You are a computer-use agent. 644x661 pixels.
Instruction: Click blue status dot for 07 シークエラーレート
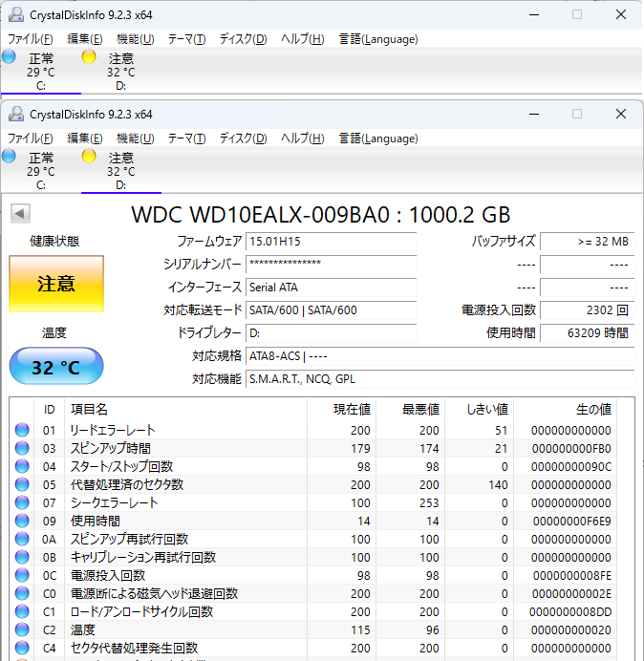[22, 502]
